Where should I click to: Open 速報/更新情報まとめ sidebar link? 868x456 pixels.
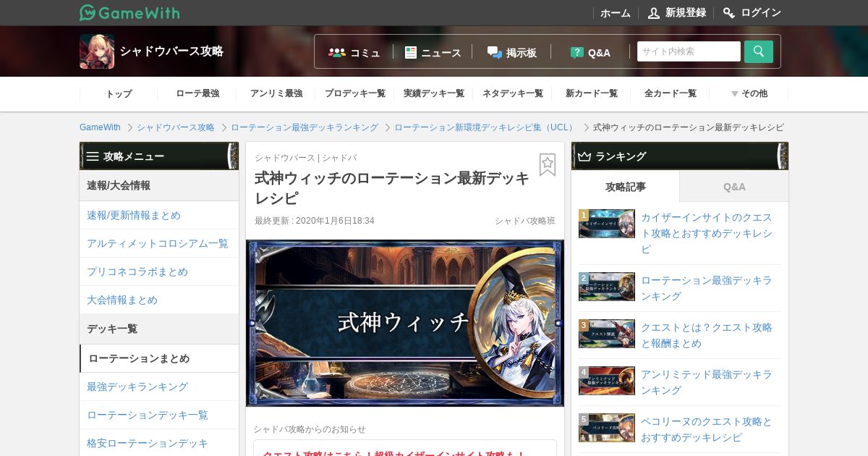(134, 215)
